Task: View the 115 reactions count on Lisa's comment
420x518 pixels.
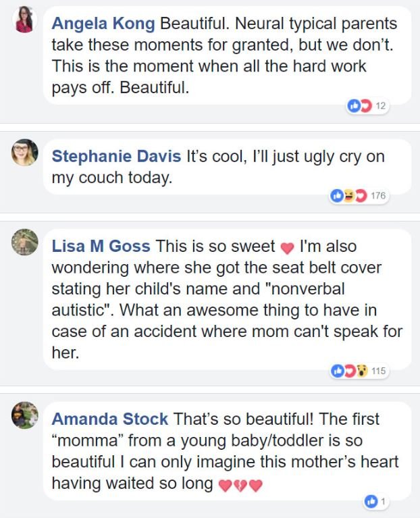Action: (378, 371)
